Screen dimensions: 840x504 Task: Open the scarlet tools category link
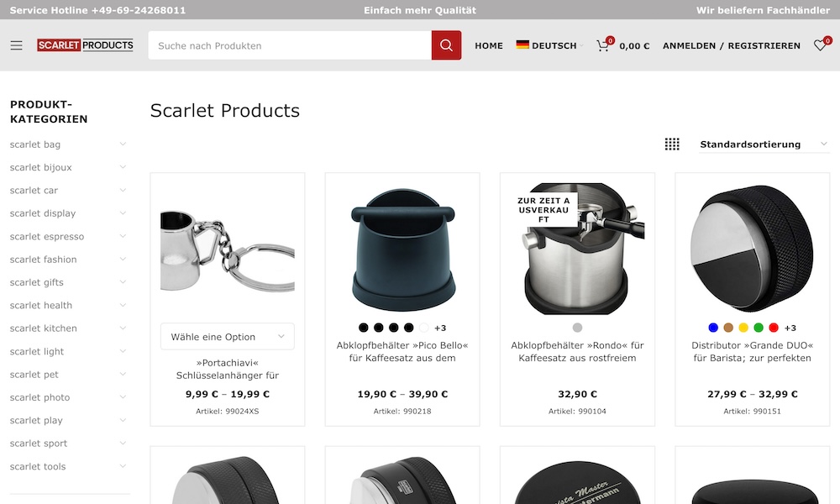point(38,466)
